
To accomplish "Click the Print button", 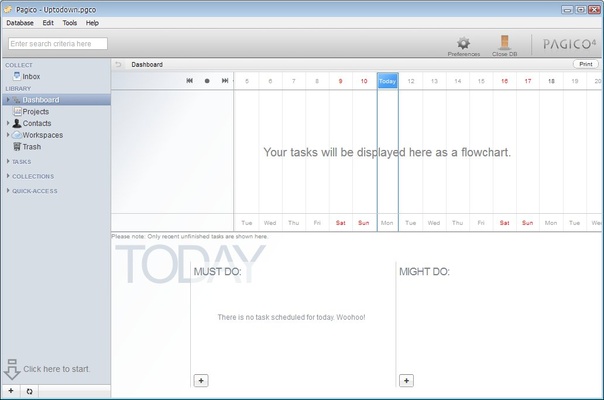I will pos(586,64).
